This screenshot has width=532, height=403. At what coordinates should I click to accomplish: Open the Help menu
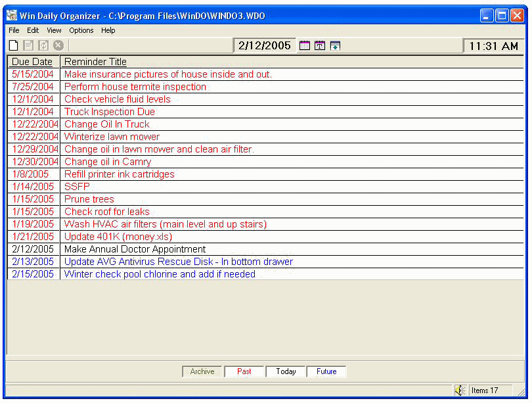tap(108, 30)
